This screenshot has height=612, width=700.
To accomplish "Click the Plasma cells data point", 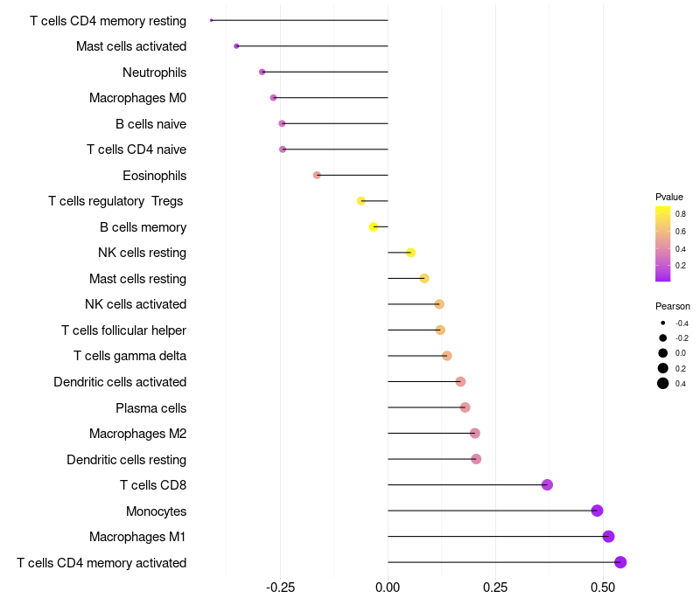I will [465, 407].
